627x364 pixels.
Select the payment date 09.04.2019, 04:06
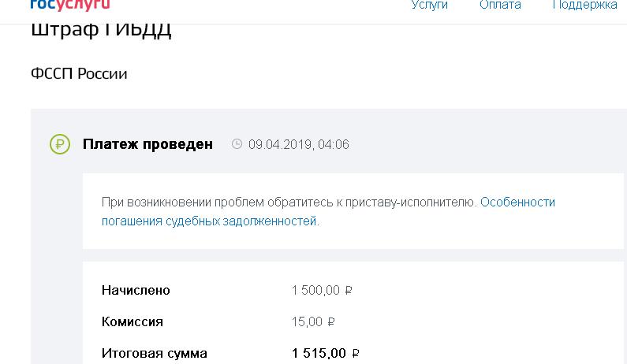(x=298, y=145)
